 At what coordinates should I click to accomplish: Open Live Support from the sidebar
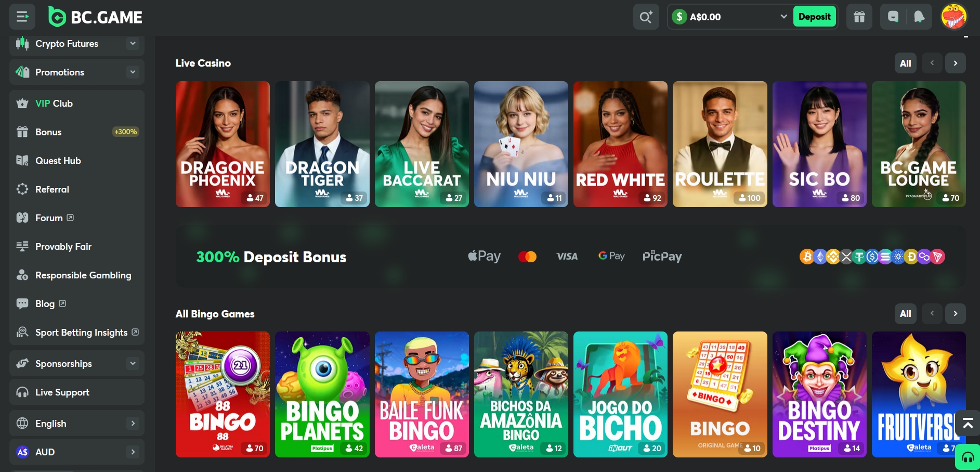pos(62,392)
